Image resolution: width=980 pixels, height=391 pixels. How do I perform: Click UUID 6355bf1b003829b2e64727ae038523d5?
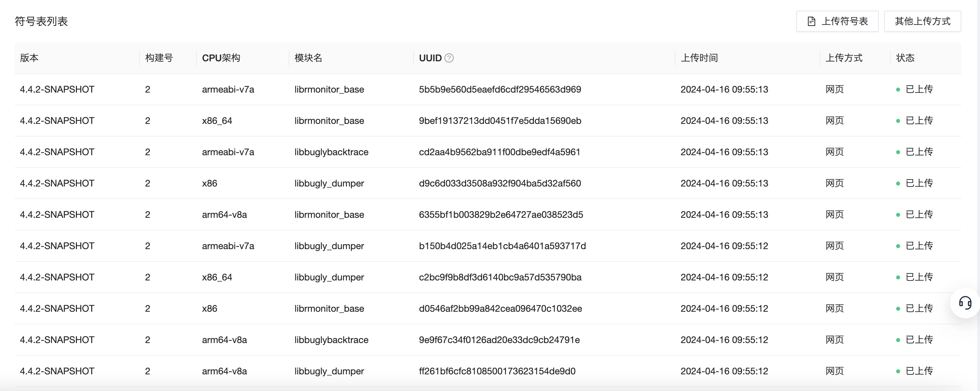pyautogui.click(x=501, y=214)
